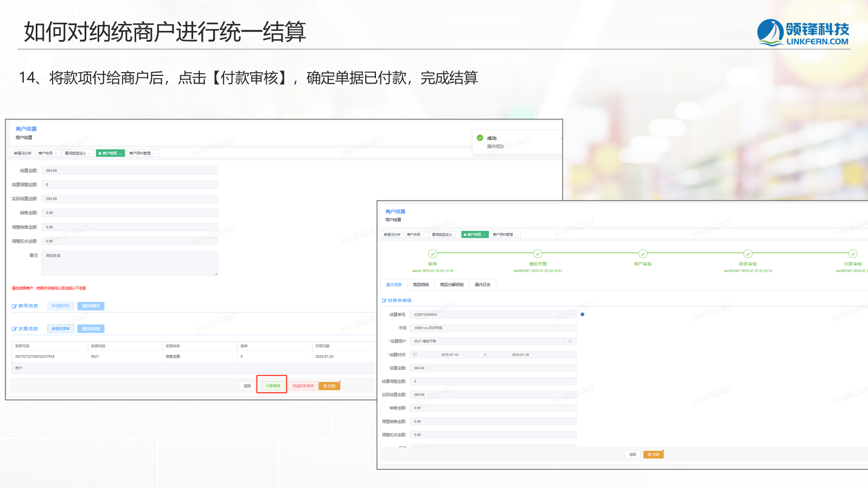Open the 结算商户 selection box
868x488 pixels.
pyautogui.click(x=488, y=341)
